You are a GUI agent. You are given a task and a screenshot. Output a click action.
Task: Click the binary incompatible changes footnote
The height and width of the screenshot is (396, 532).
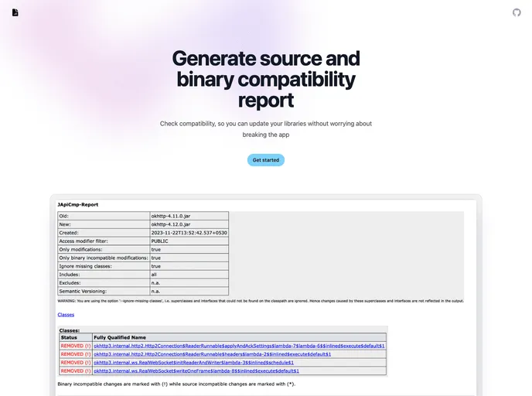[176, 384]
